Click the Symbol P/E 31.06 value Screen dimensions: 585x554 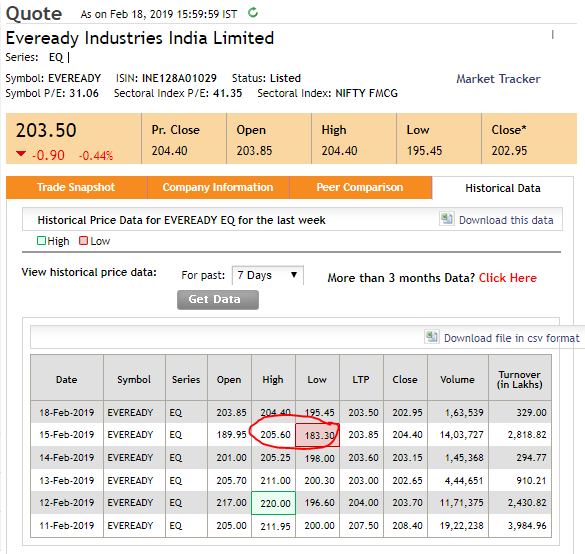[84, 93]
